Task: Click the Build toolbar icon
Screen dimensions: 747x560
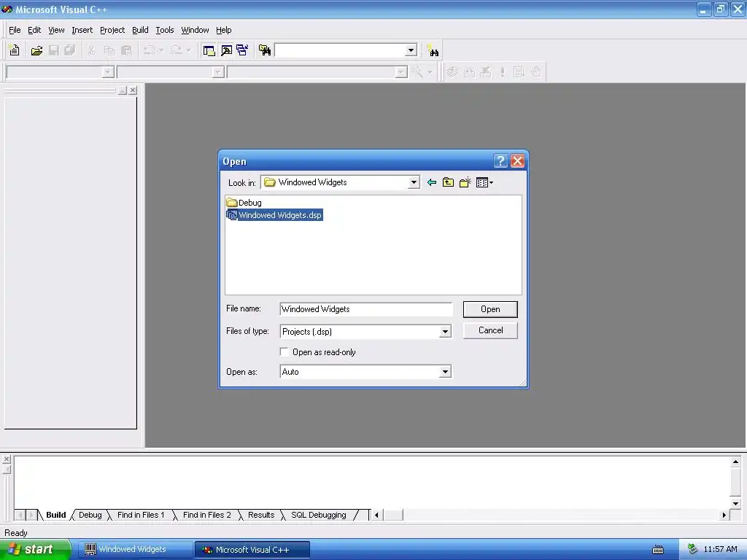Action: (x=469, y=72)
